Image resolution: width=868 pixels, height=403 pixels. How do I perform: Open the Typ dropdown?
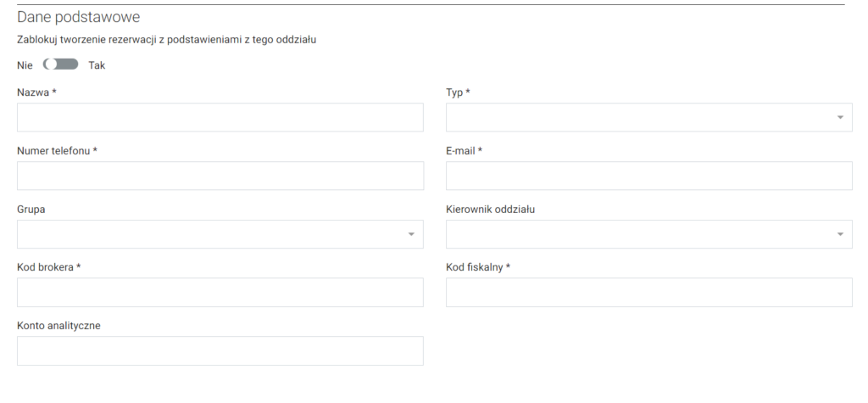(x=648, y=117)
